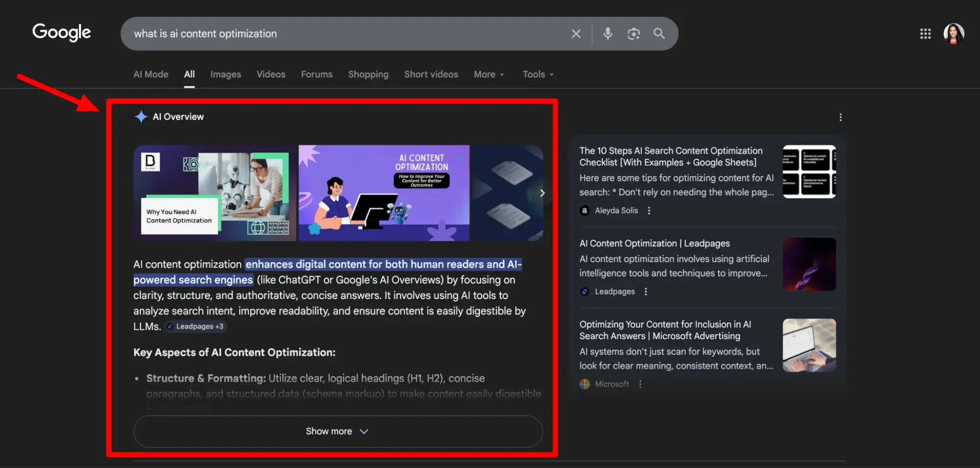
Task: Open the Leadpages AI Content Optimization article
Action: 654,243
